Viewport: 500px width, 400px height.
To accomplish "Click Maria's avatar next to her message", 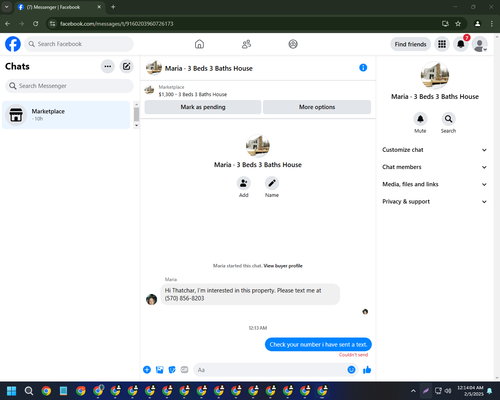I will (152, 299).
